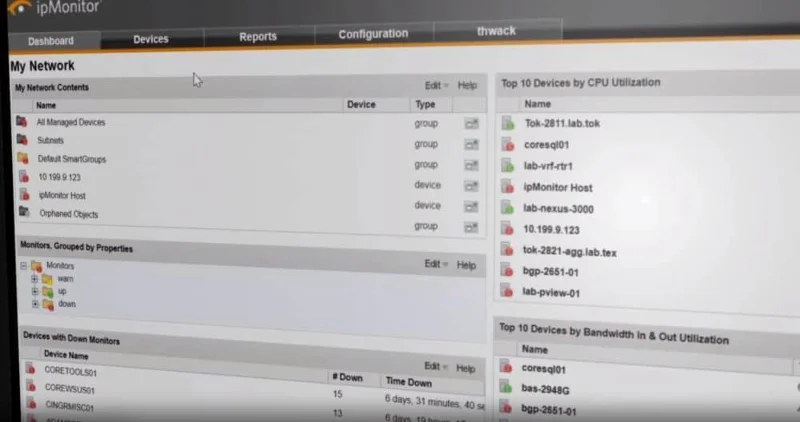The image size is (800, 422).
Task: Open tok-2821-agg.lab.tex device
Action: tap(569, 252)
